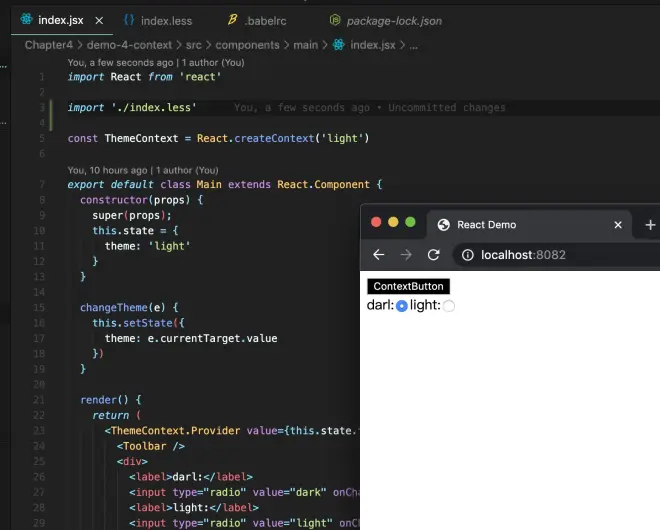Open the 'You, a few seconds ago' author lens

pyautogui.click(x=156, y=62)
